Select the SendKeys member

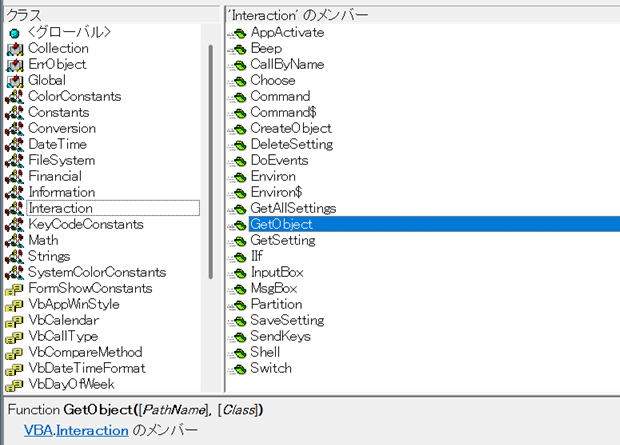coord(281,336)
